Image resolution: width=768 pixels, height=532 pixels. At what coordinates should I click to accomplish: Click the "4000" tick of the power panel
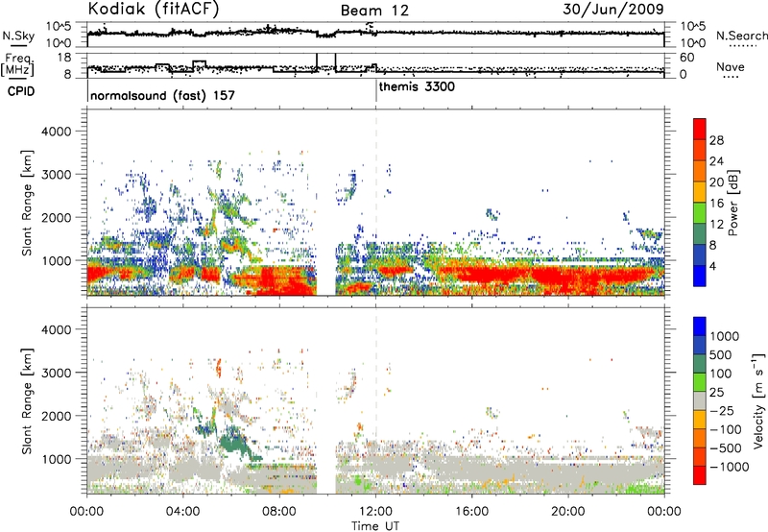57,132
